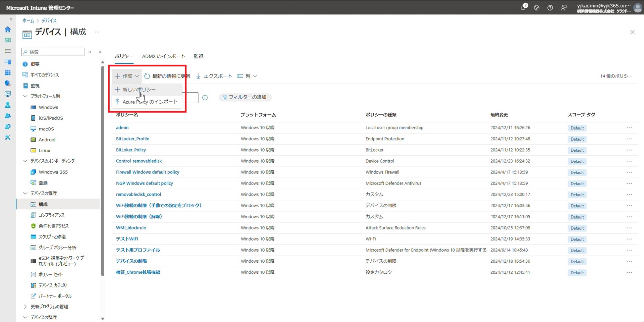Close the blade with X button

click(x=632, y=32)
